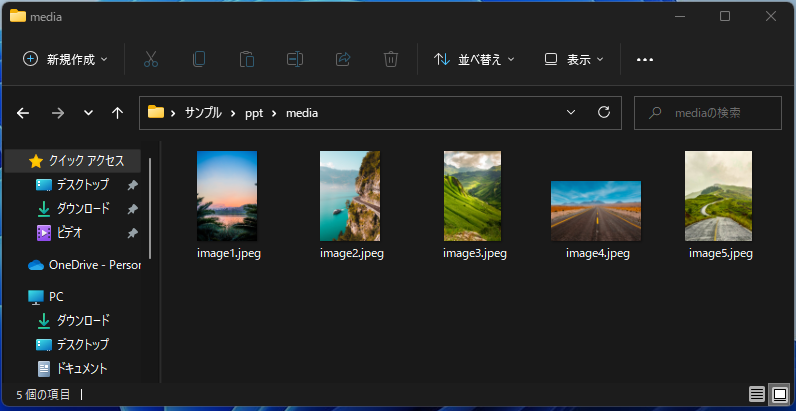
Task: Select the image4.jpeg road thumbnail
Action: pos(596,211)
